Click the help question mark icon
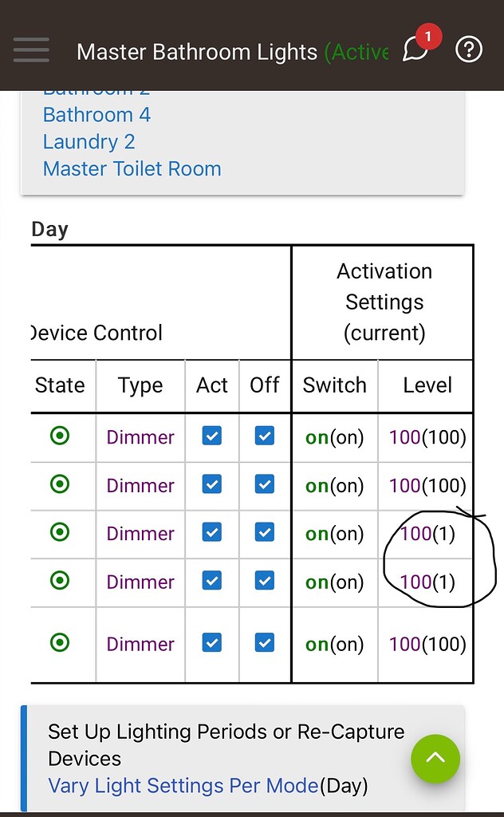 [x=468, y=49]
